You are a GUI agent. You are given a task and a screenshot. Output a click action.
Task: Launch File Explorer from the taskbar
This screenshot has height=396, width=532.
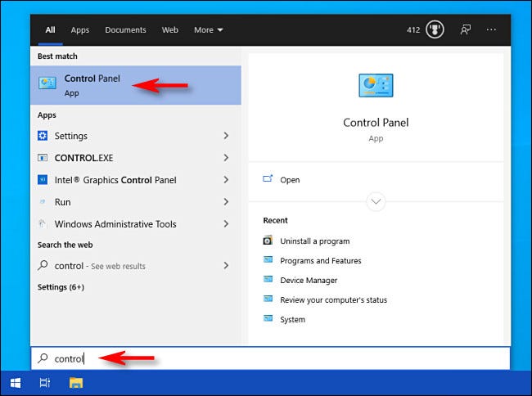[x=75, y=383]
